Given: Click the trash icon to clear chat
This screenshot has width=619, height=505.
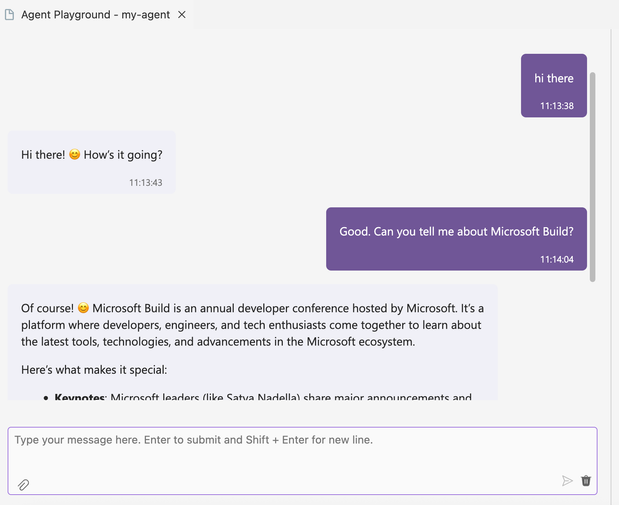Looking at the screenshot, I should click(586, 481).
